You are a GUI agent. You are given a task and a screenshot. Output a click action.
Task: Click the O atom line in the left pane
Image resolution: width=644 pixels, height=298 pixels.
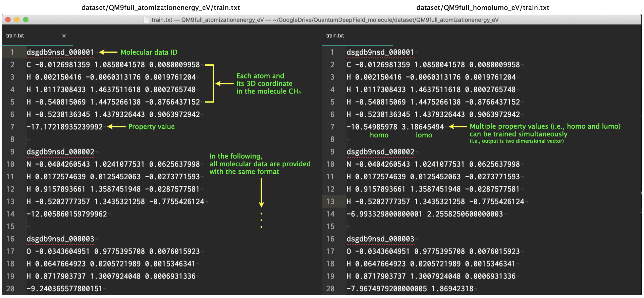coord(113,251)
